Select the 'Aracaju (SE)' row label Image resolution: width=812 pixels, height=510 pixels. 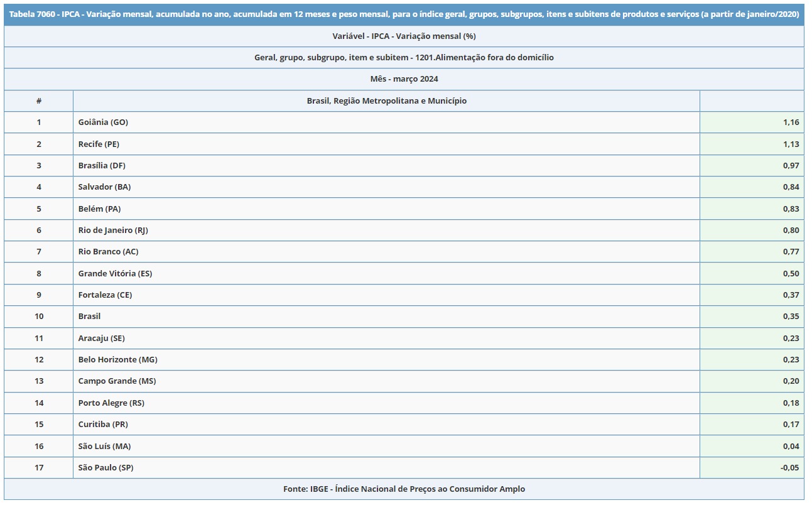point(101,338)
